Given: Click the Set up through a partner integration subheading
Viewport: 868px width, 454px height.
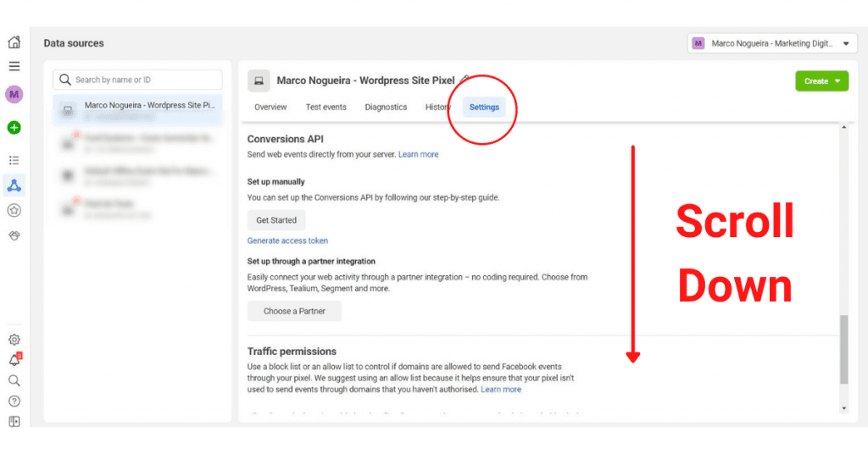Looking at the screenshot, I should 311,261.
